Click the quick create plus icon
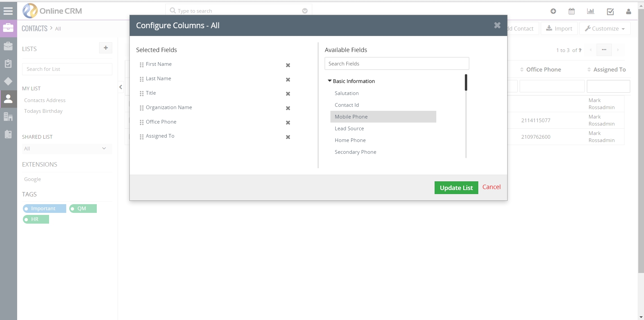Screen dimensions: 644x320 [553, 11]
